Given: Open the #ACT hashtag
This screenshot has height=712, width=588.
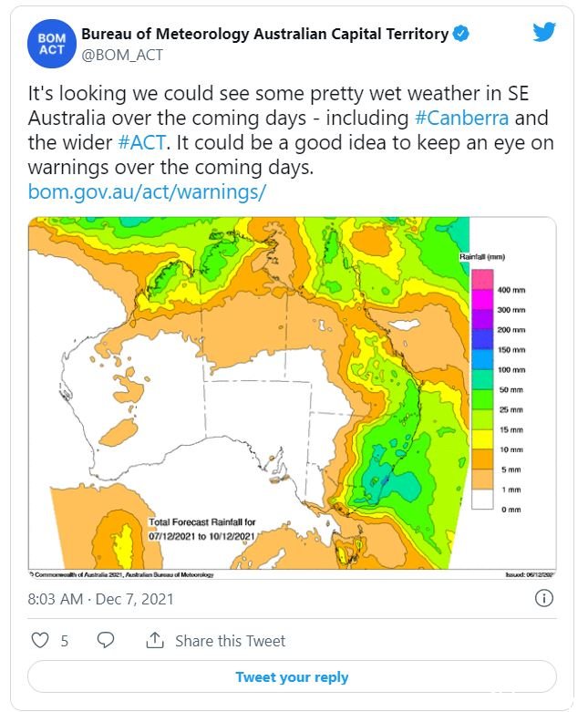Looking at the screenshot, I should 142,142.
